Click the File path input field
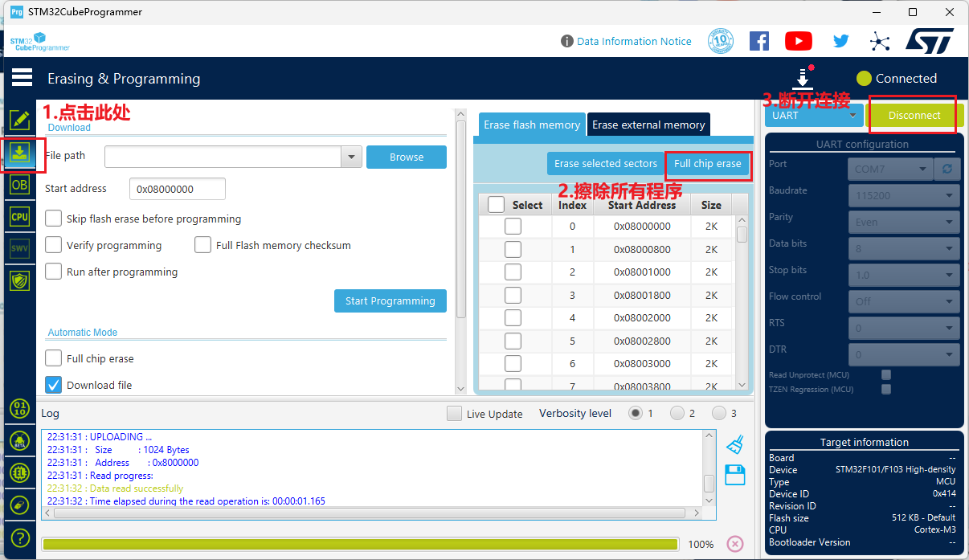Image resolution: width=969 pixels, height=560 pixels. coord(223,157)
